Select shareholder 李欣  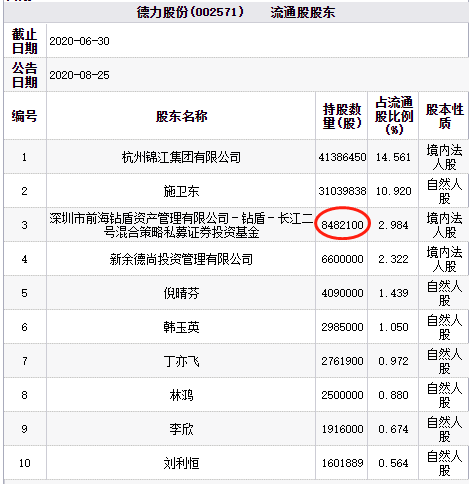pos(181,429)
